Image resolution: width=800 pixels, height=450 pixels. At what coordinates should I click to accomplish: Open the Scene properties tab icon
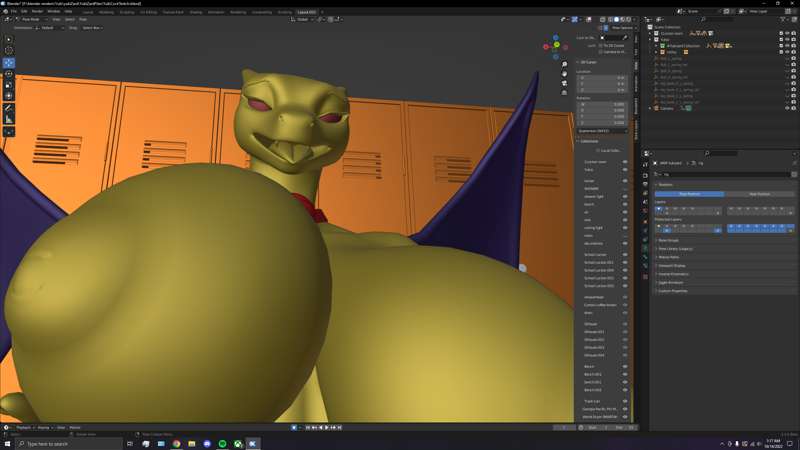[645, 202]
